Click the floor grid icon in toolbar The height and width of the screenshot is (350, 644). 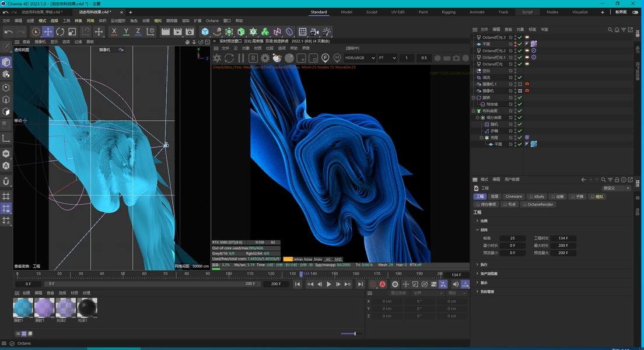tap(302, 32)
